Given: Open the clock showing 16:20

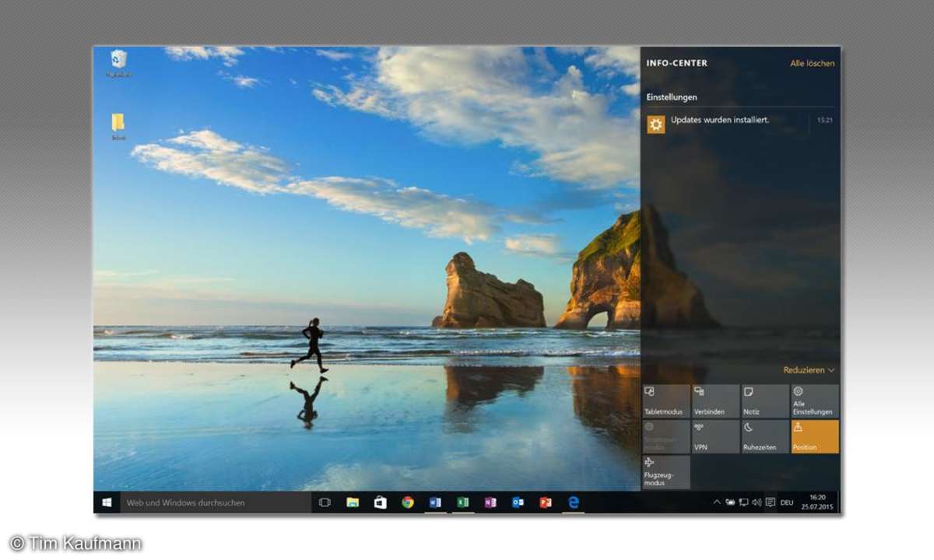Looking at the screenshot, I should click(817, 502).
